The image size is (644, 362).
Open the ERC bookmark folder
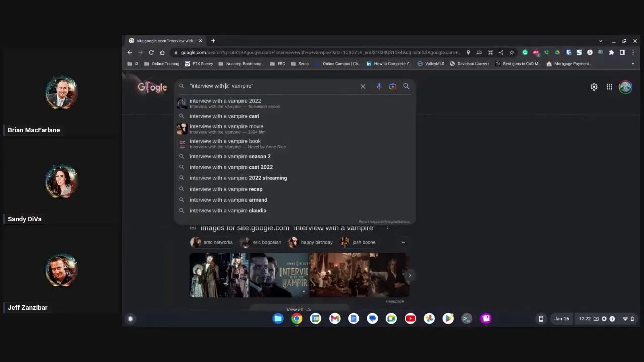coord(277,64)
